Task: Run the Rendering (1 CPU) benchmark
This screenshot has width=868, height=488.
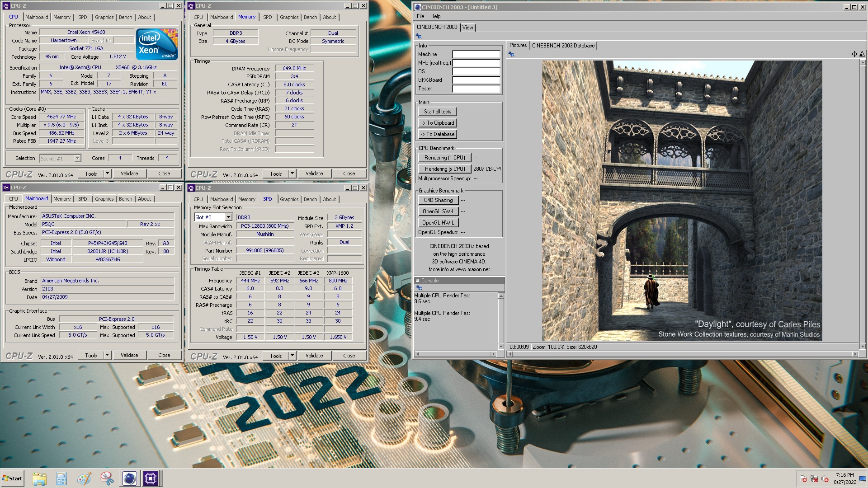Action: [445, 158]
